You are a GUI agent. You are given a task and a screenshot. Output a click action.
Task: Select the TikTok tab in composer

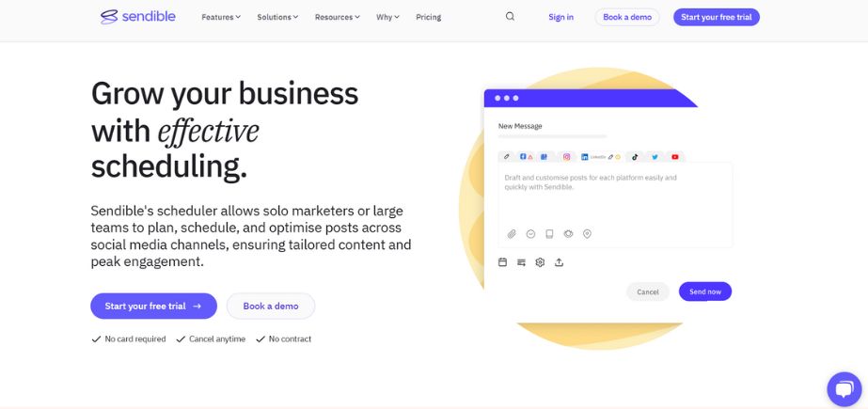pos(635,157)
